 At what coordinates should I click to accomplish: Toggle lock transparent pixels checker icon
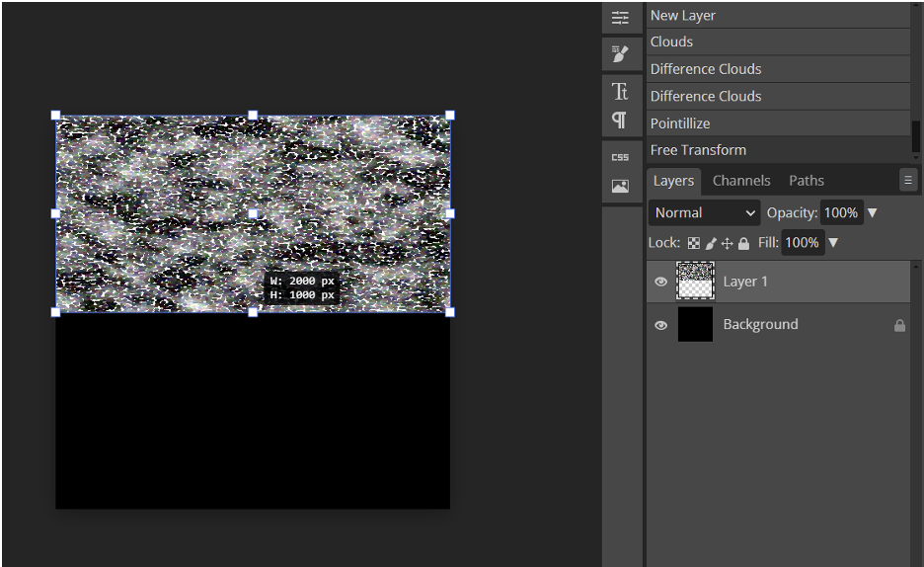694,243
